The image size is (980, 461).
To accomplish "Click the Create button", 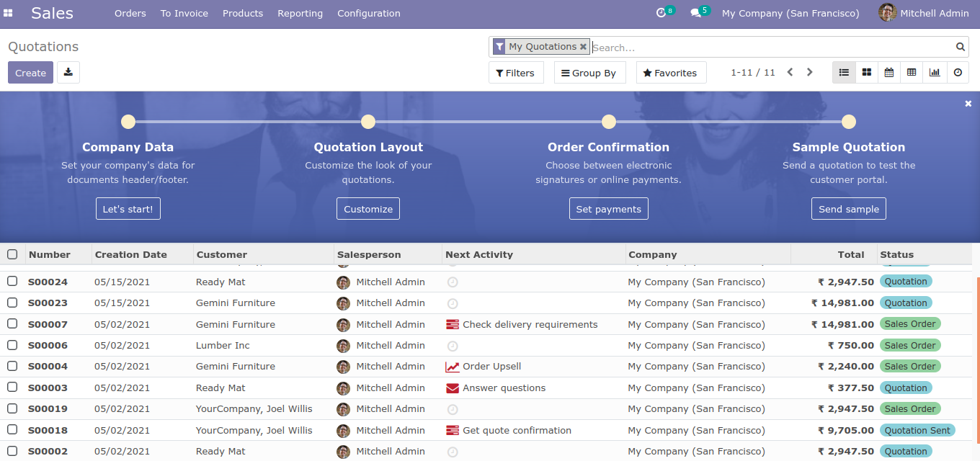I will pos(30,73).
